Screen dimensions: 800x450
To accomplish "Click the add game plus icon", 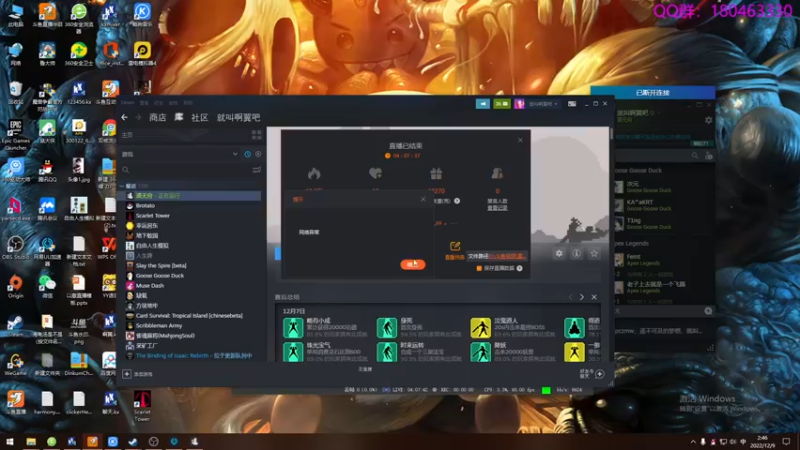I will 127,374.
